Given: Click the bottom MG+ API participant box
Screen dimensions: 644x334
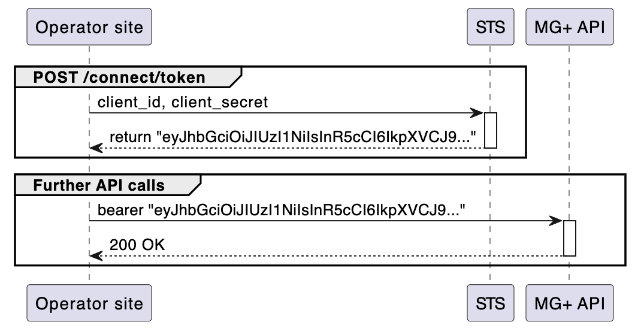Looking at the screenshot, I should click(x=569, y=303).
